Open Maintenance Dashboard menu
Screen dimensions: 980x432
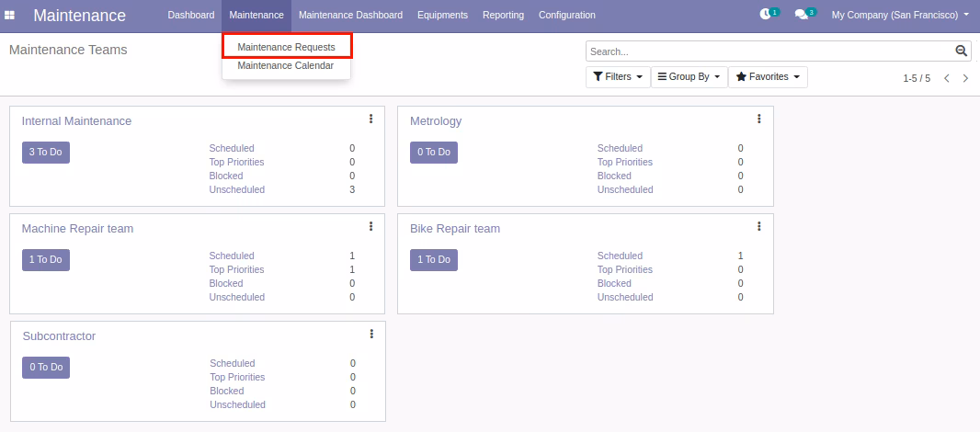coord(350,15)
